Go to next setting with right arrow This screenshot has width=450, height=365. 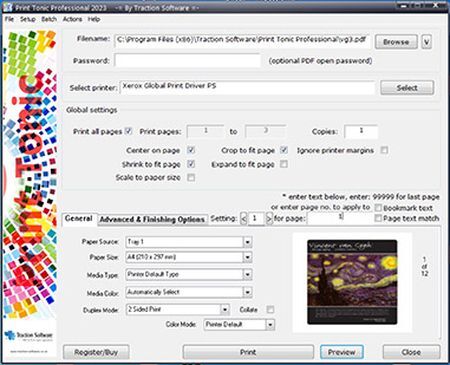coord(269,219)
